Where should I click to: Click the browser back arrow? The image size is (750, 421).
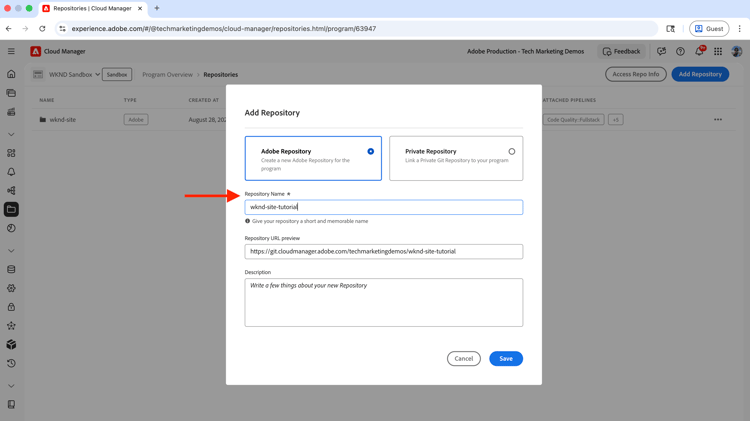(9, 29)
